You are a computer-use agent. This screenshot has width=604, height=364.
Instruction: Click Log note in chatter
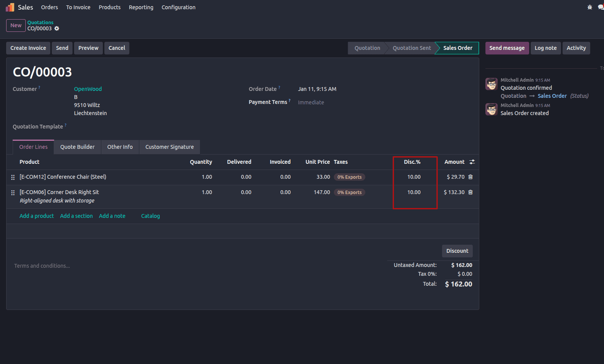point(546,48)
